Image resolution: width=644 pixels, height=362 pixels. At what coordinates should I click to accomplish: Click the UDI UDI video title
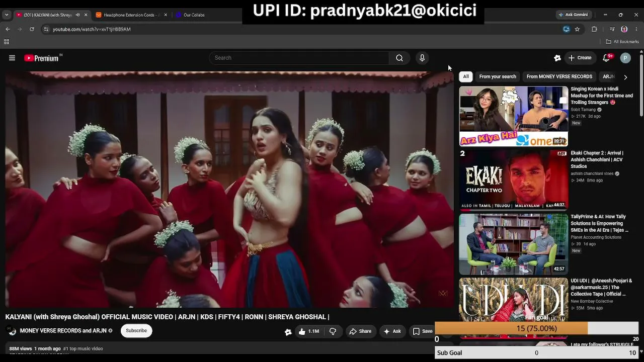click(601, 287)
